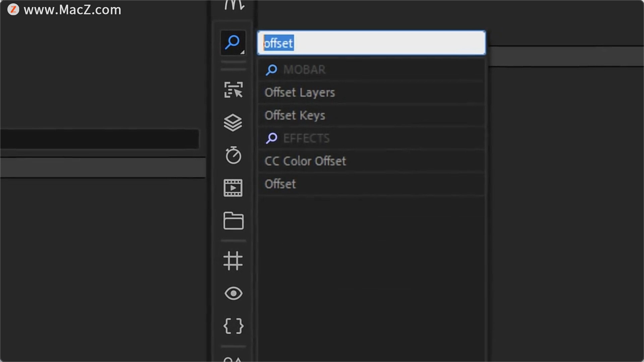The image size is (644, 362).
Task: Open the curly braces expressions icon
Action: pyautogui.click(x=233, y=326)
